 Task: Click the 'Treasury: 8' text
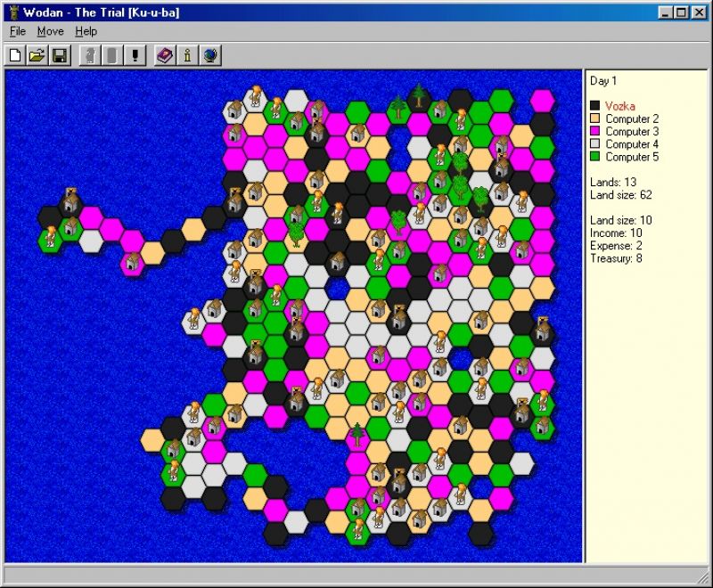pyautogui.click(x=616, y=258)
